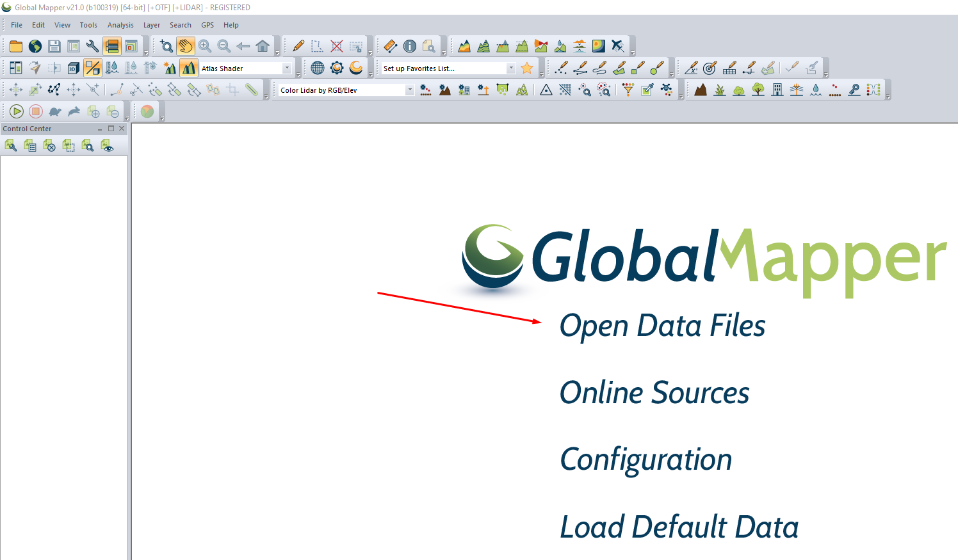This screenshot has width=958, height=560.
Task: Click the Open Data Files link
Action: coord(663,326)
